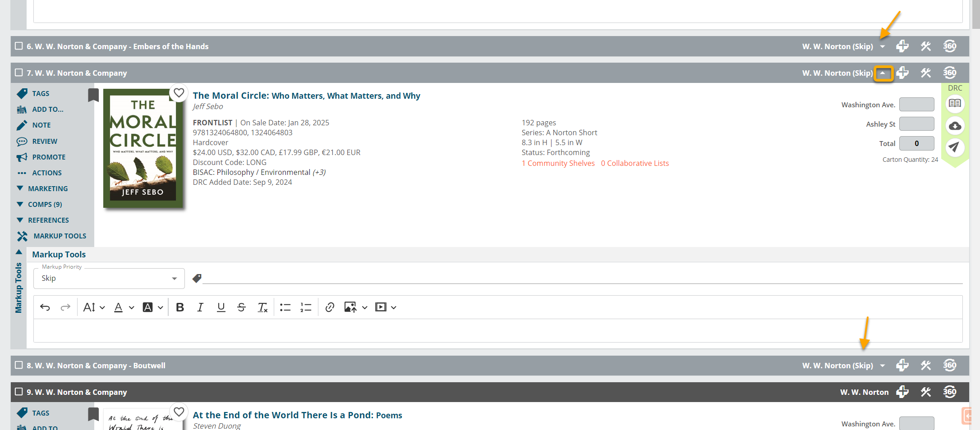Apply underline in markup editor
This screenshot has width=980, height=430.
221,307
